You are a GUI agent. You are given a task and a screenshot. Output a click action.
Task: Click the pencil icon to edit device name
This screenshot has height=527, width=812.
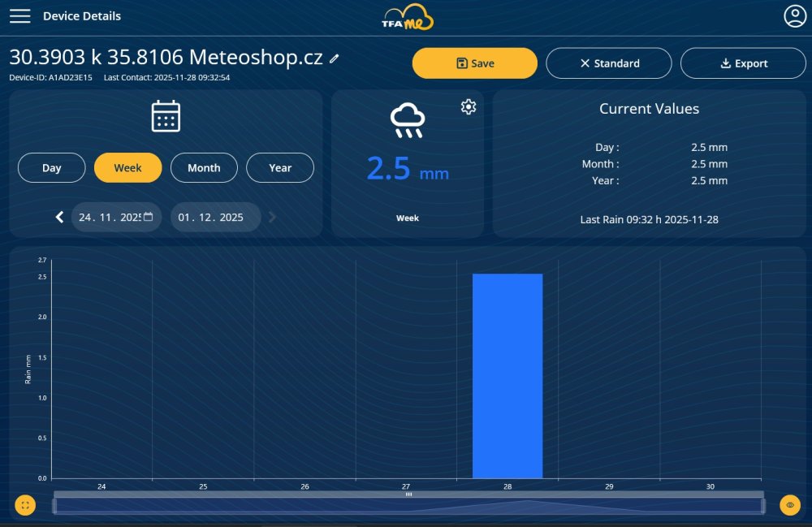[335, 58]
